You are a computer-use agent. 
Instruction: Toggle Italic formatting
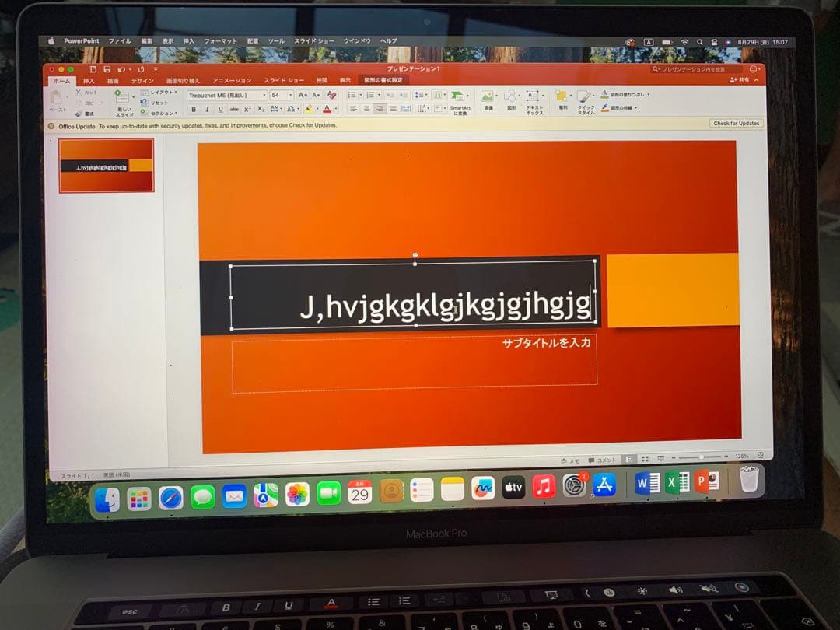pyautogui.click(x=207, y=109)
